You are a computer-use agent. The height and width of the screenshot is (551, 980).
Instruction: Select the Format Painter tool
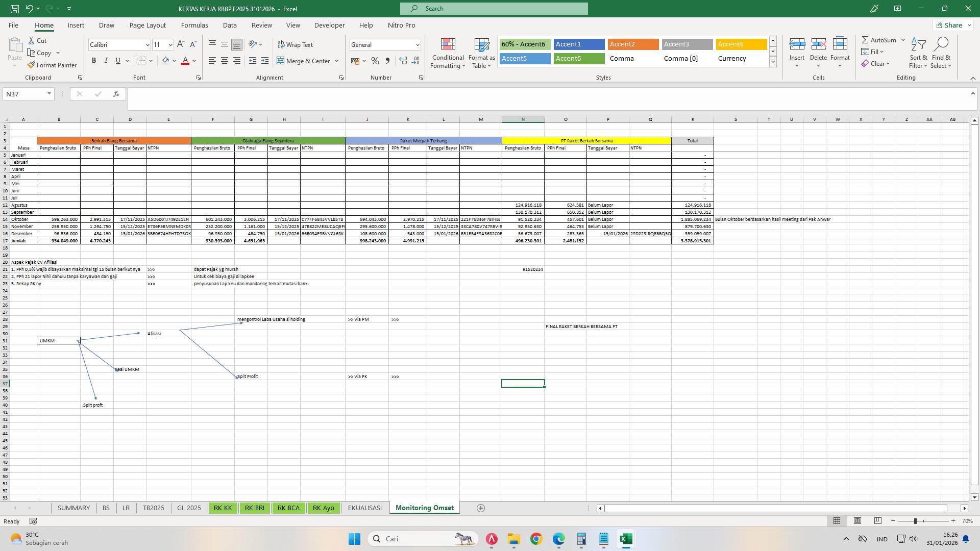click(53, 65)
